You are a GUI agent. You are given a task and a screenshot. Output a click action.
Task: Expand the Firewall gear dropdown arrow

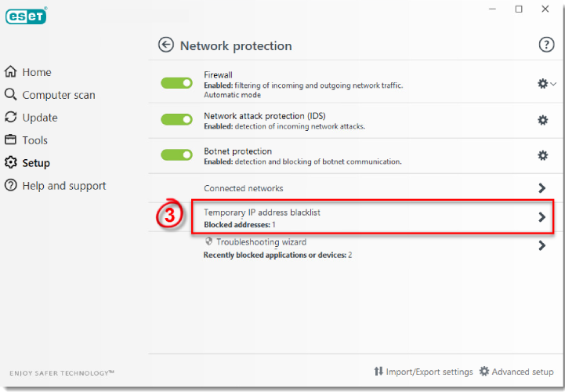553,84
